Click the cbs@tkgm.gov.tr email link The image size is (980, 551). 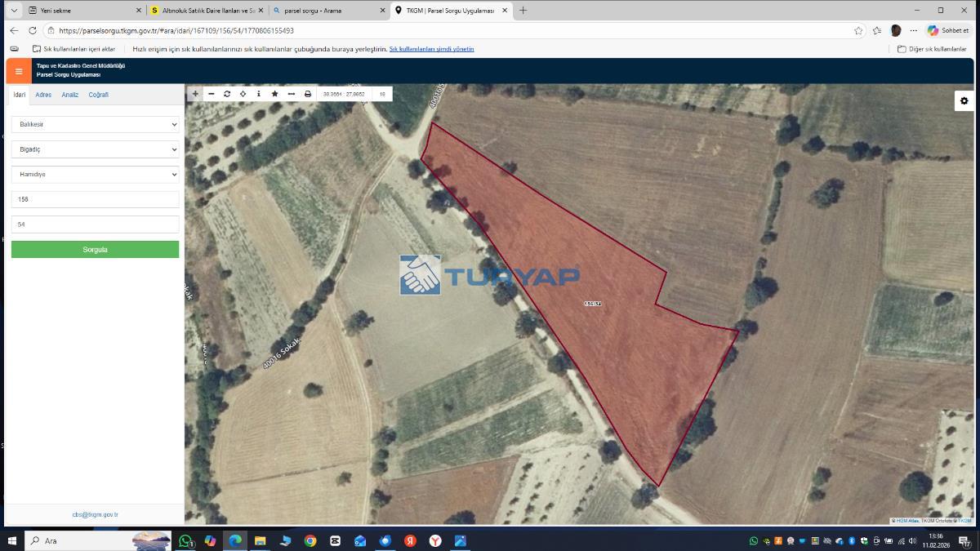pos(95,515)
